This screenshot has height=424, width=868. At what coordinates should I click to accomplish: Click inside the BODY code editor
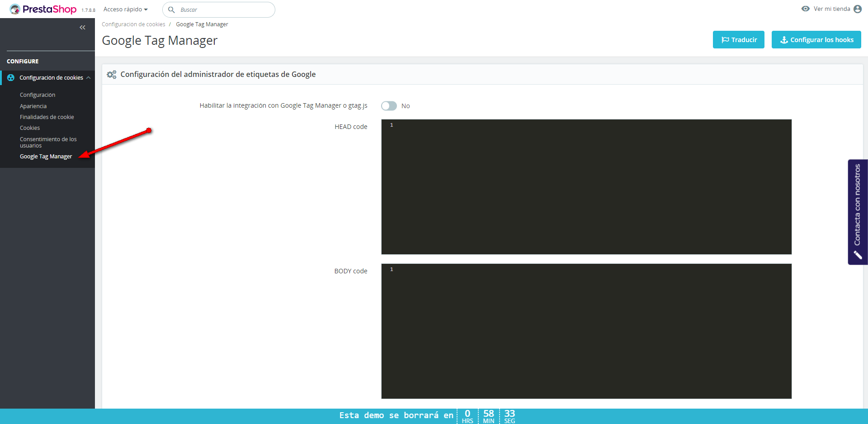tap(586, 331)
